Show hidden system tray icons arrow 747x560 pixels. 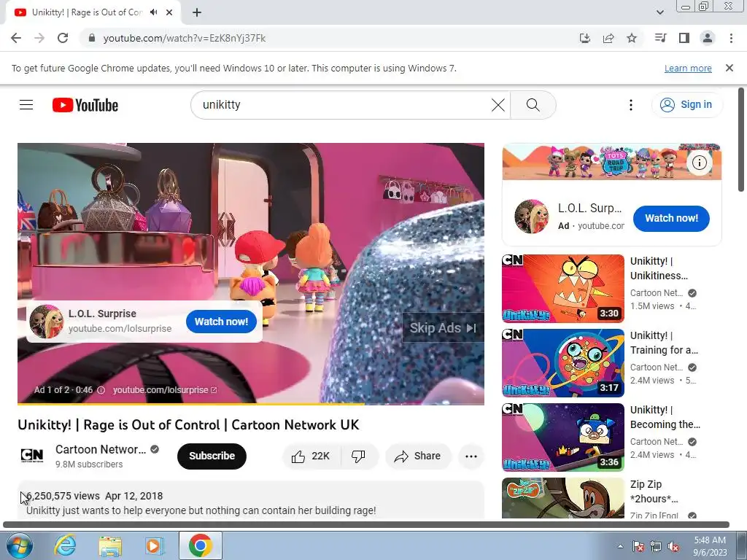tap(620, 546)
